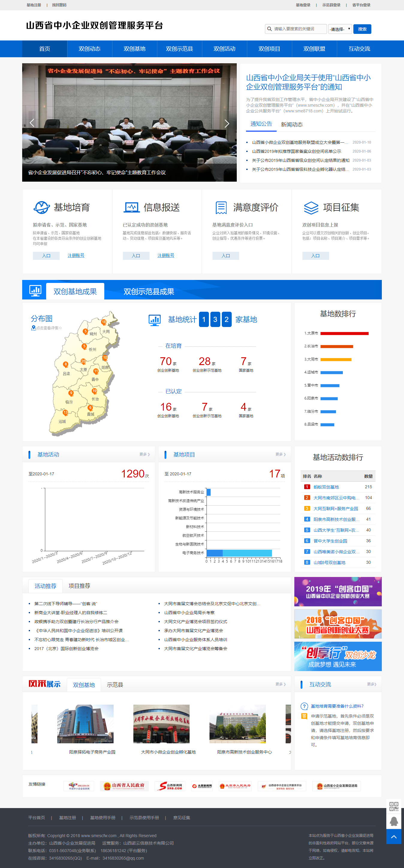The width and height of the screenshot is (404, 868).
Task: Open 大同市小微企业创业孵化基地 photo
Action: [162, 724]
